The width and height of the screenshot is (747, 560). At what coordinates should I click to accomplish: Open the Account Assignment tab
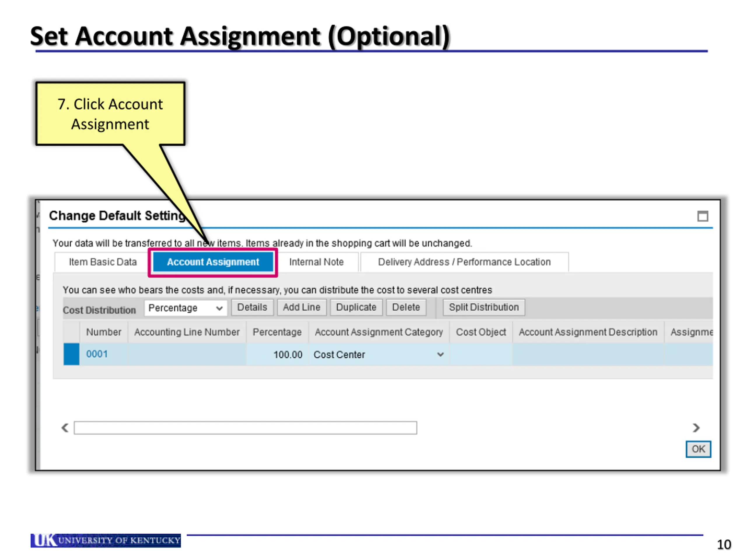point(213,262)
